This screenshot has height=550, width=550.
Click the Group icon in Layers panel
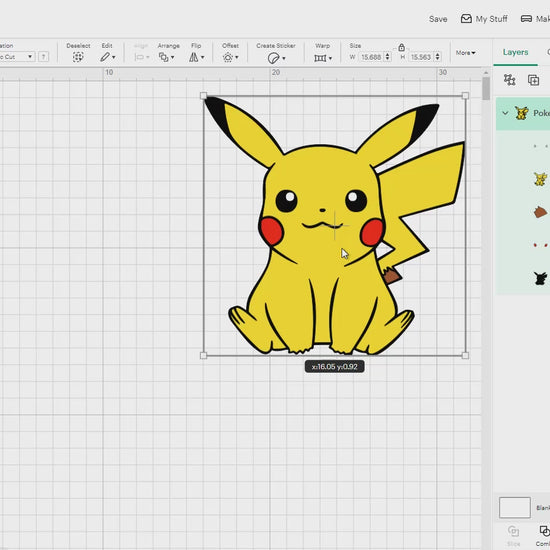(x=509, y=80)
